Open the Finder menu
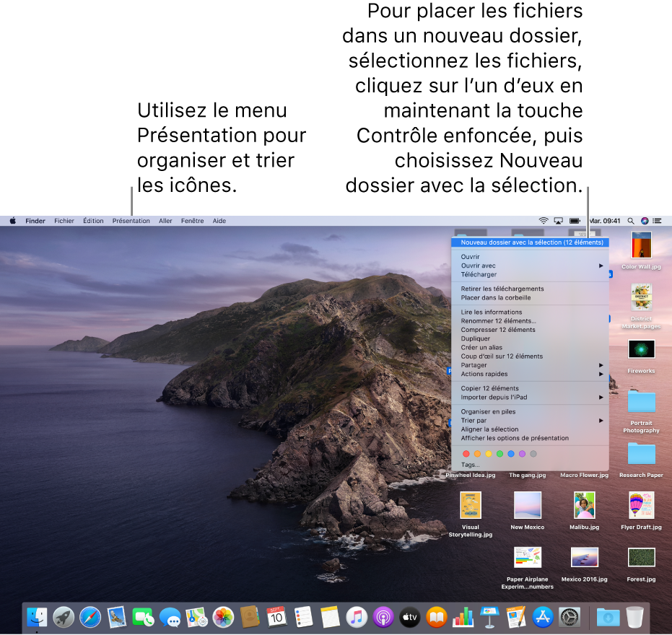The image size is (672, 635). tap(35, 221)
